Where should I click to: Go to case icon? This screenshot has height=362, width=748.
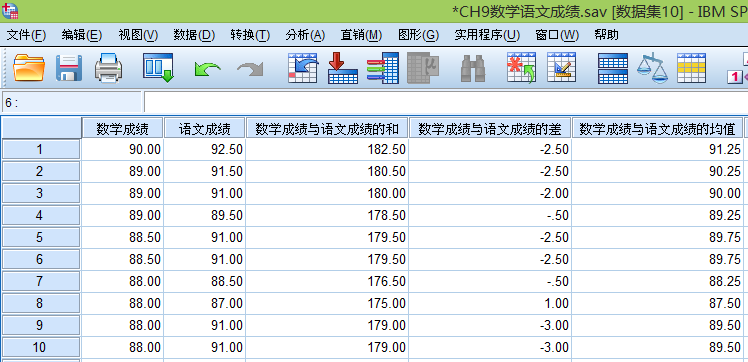click(x=303, y=68)
